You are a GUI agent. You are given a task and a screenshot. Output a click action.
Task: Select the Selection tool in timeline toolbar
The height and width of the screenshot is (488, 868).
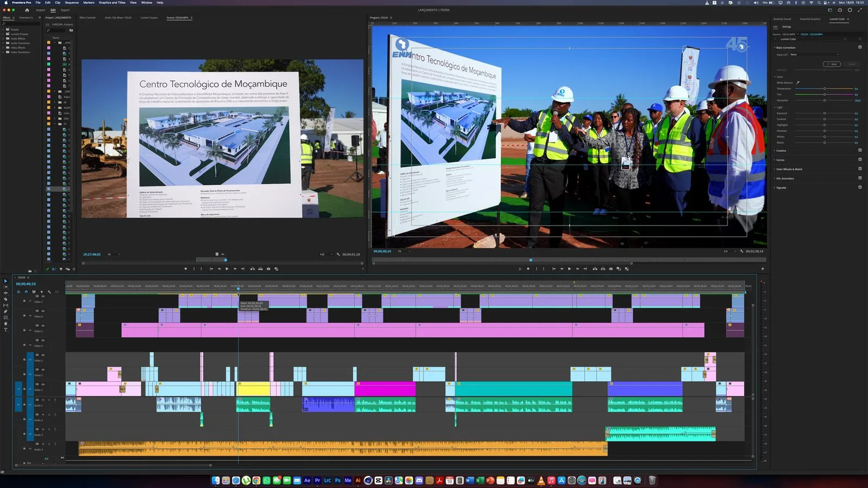click(6, 281)
